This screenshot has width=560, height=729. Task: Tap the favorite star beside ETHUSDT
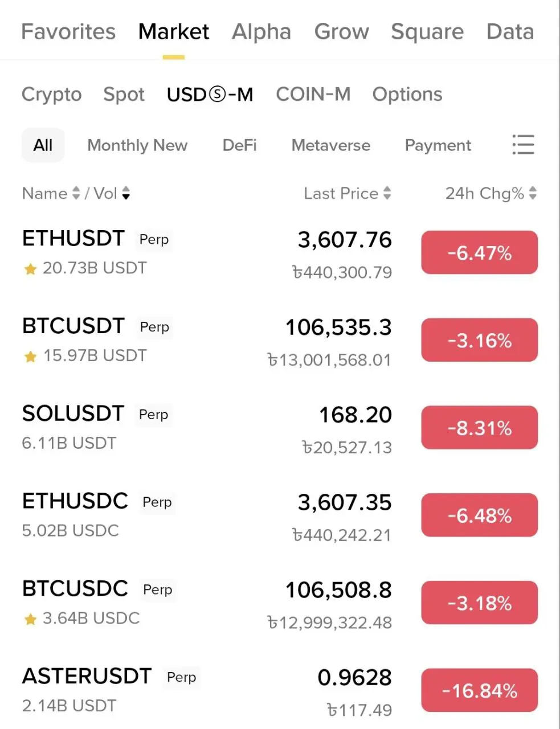tap(30, 269)
